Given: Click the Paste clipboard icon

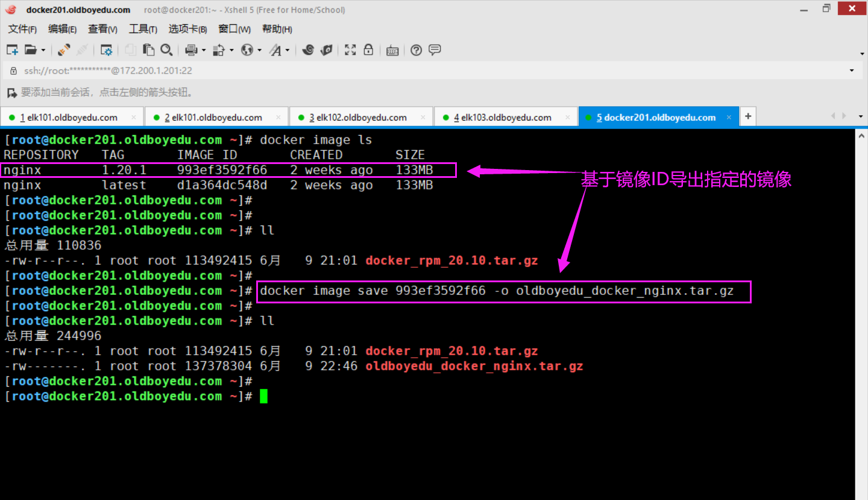Looking at the screenshot, I should (x=148, y=50).
